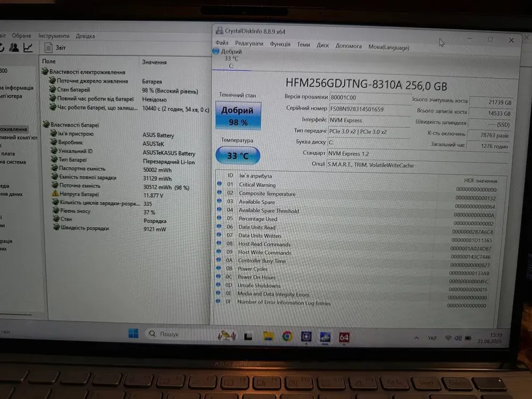Open the Функція menu in CrystalDiskInfo
532x399 pixels.
tap(280, 45)
